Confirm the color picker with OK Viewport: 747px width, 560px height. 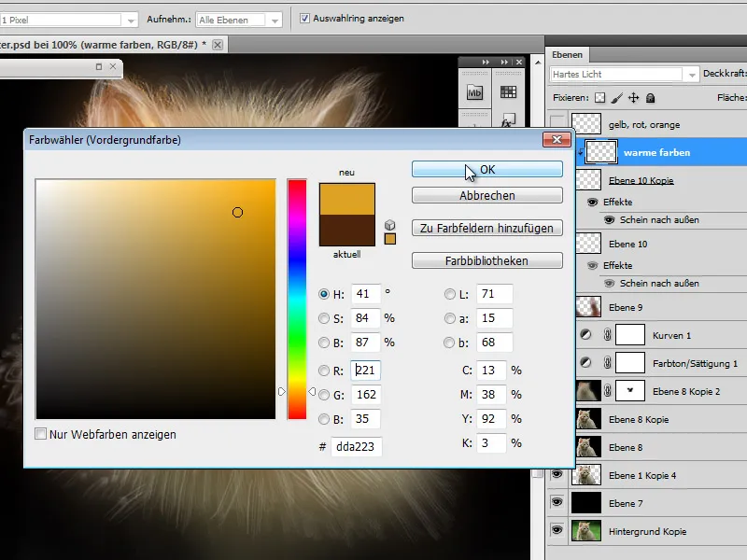(x=486, y=169)
